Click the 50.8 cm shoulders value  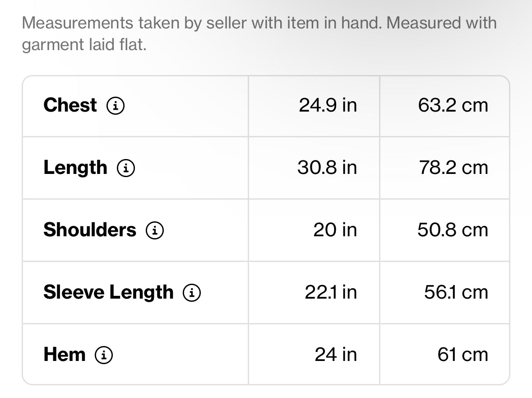pos(453,230)
